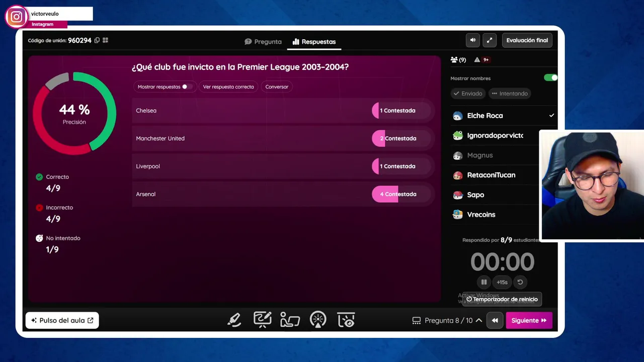Viewport: 644px width, 362px height.
Task: Open Evaluación final
Action: click(527, 40)
